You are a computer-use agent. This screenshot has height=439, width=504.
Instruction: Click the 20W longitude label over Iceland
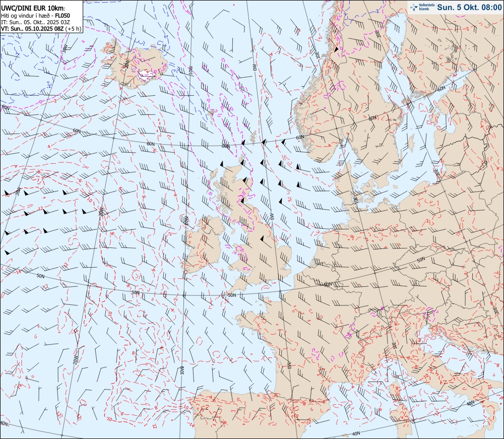pyautogui.click(x=127, y=64)
